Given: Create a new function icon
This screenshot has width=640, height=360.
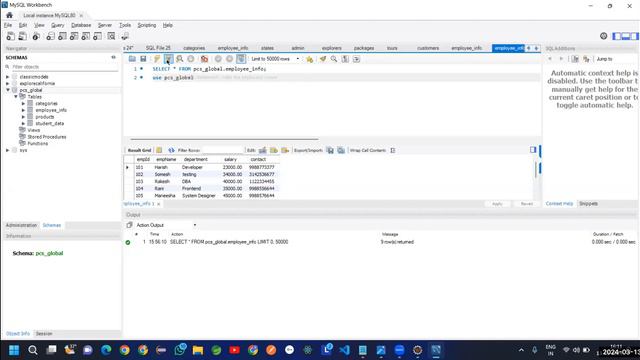Looking at the screenshot, I should 98,36.
